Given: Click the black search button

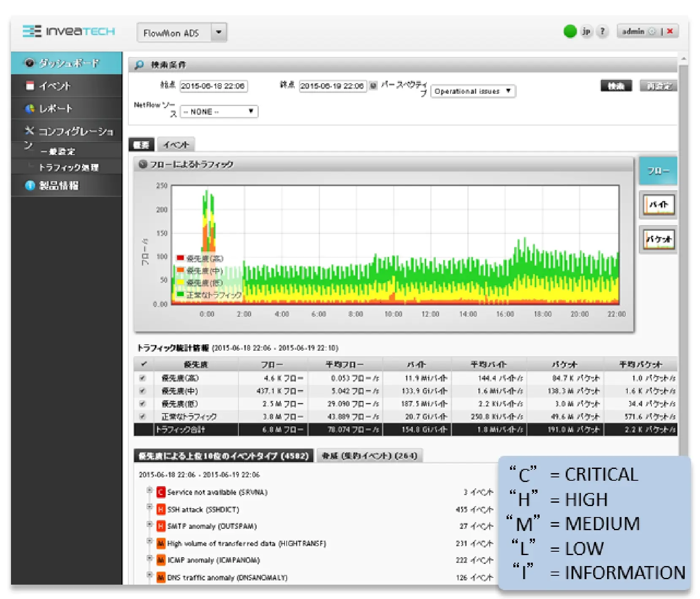Looking at the screenshot, I should point(616,86).
